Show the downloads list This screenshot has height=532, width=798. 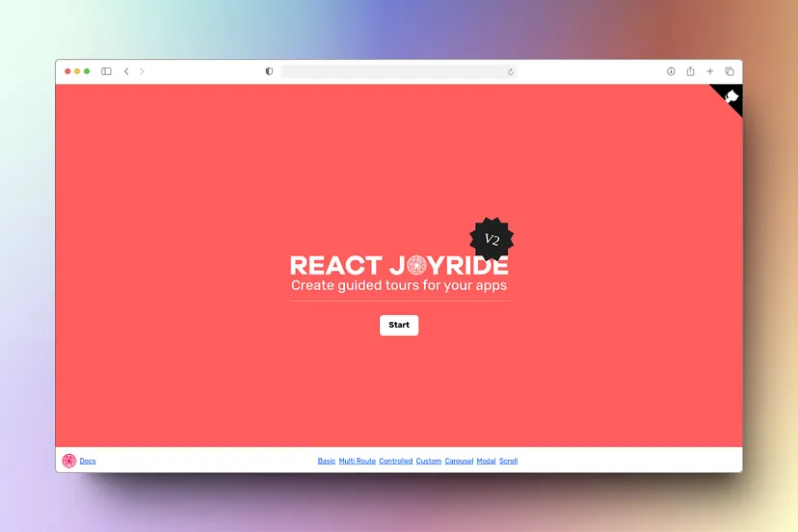(x=671, y=71)
